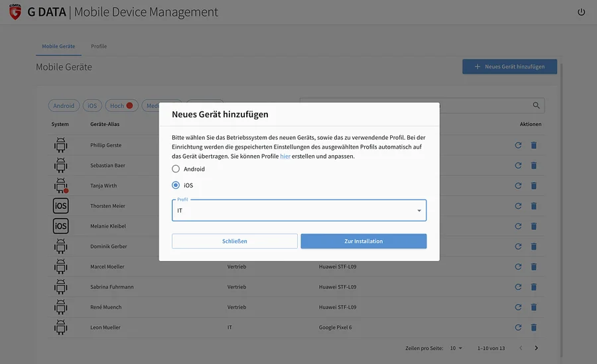Image resolution: width=597 pixels, height=364 pixels.
Task: Click iOS icon in Thorsten Meier row
Action: pos(60,206)
